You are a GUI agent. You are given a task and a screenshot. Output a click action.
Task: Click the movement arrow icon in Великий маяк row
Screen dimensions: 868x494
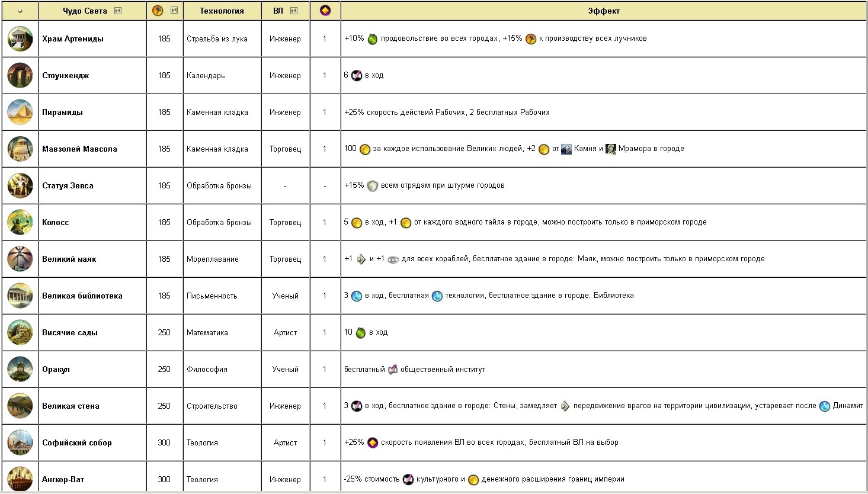pyautogui.click(x=361, y=259)
